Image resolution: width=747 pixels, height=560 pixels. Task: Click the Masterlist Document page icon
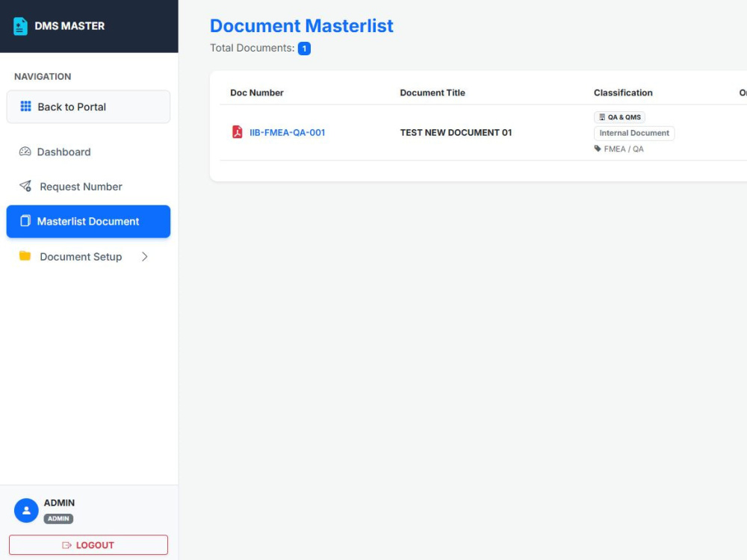pyautogui.click(x=25, y=221)
